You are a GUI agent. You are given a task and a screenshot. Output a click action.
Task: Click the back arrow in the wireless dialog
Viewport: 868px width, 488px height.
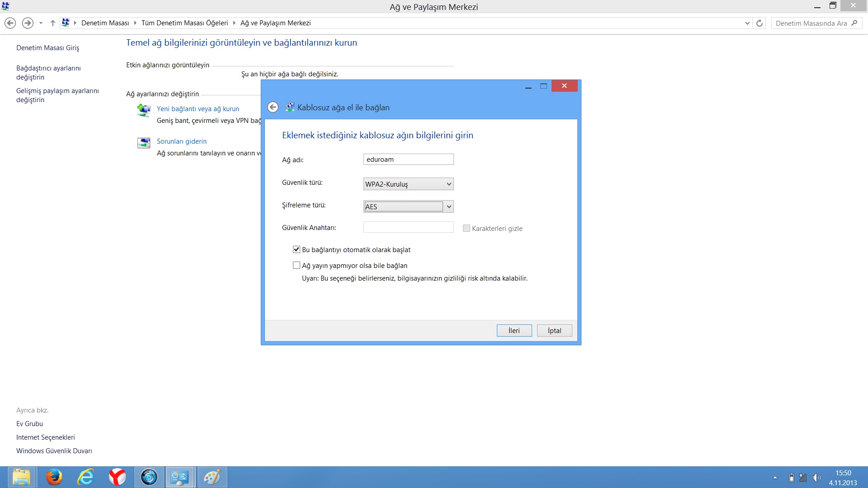click(273, 107)
